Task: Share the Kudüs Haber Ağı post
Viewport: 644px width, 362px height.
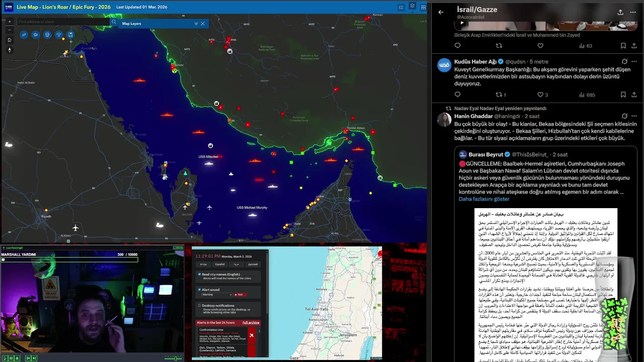Action: [633, 95]
